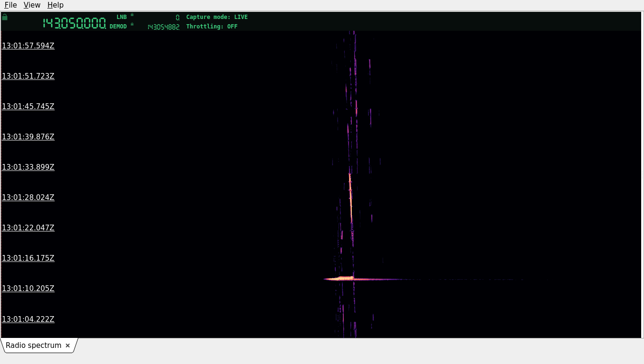
Task: Open the File menu
Action: click(10, 5)
